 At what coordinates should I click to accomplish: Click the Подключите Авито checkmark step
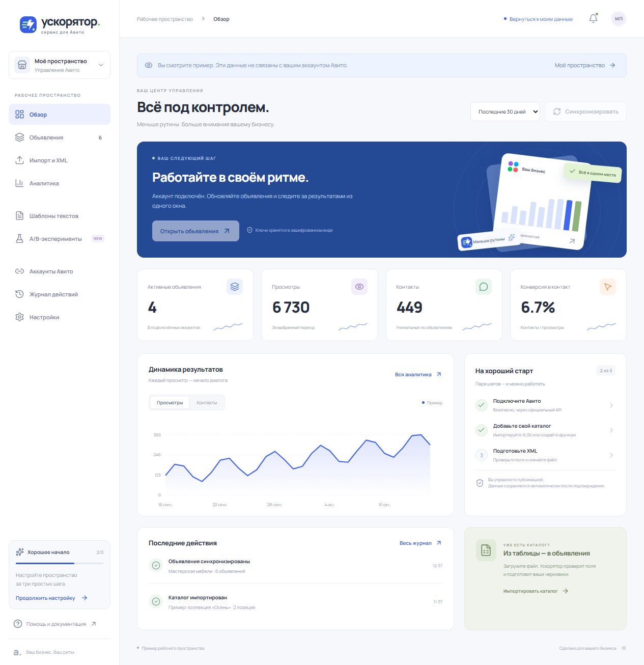482,405
